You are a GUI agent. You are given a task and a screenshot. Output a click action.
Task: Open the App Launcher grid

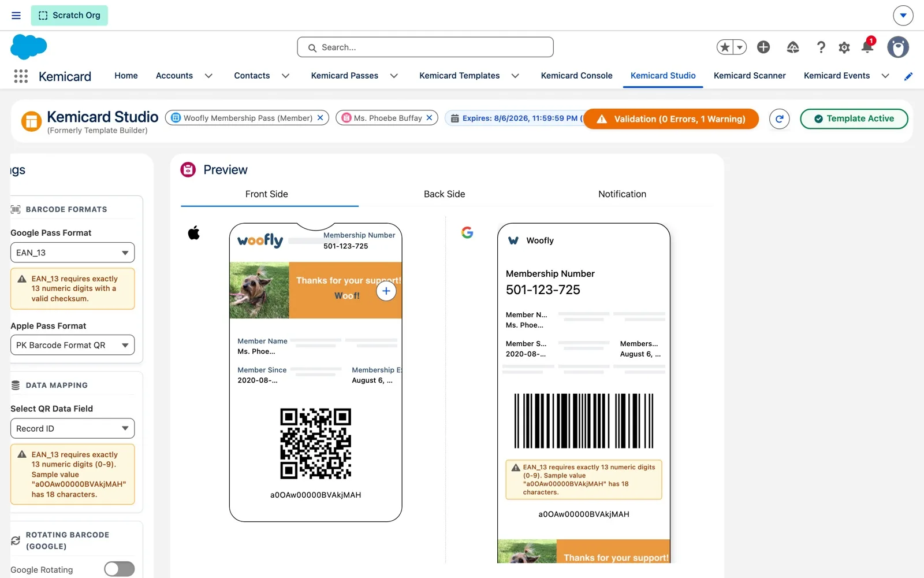click(21, 76)
